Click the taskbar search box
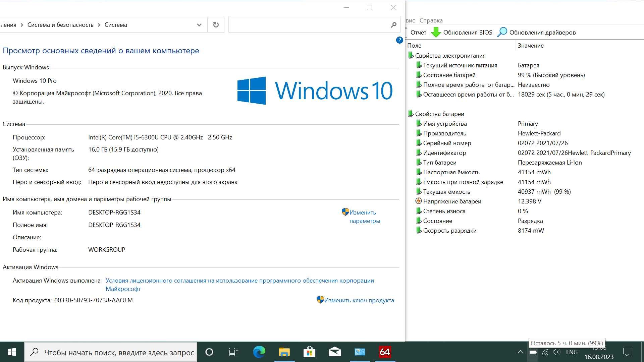This screenshot has width=644, height=362. 111,352
